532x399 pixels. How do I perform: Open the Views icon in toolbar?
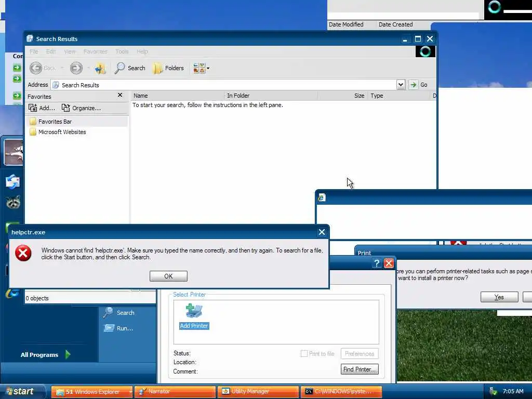click(199, 68)
